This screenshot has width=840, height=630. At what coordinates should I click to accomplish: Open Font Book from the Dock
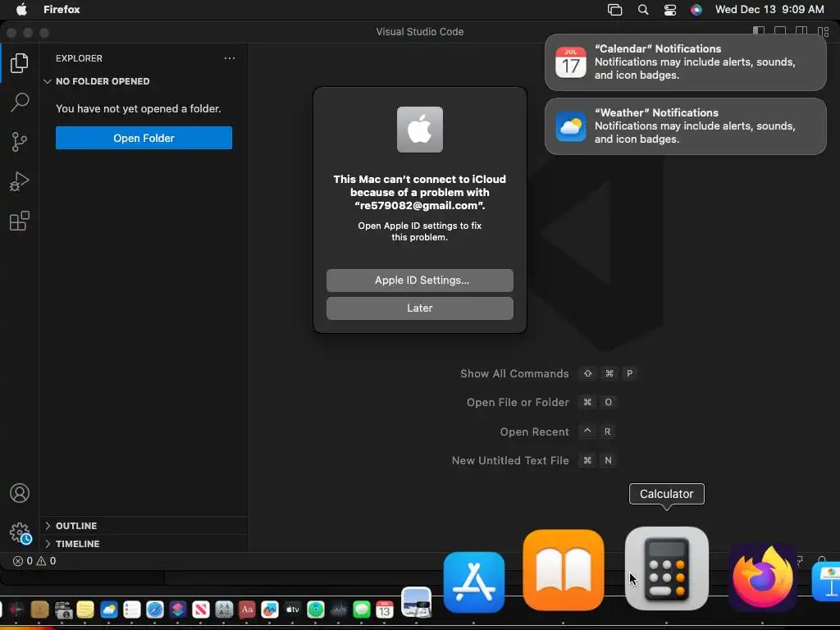[x=224, y=609]
